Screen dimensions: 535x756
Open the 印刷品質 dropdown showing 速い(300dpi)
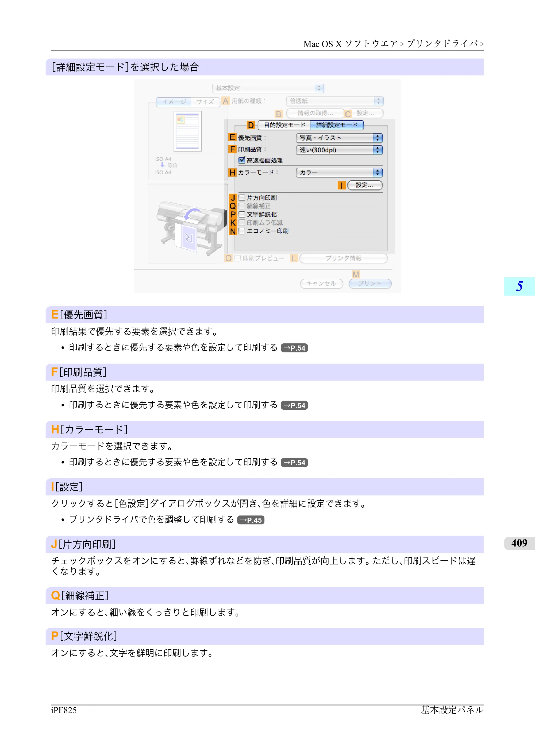339,150
